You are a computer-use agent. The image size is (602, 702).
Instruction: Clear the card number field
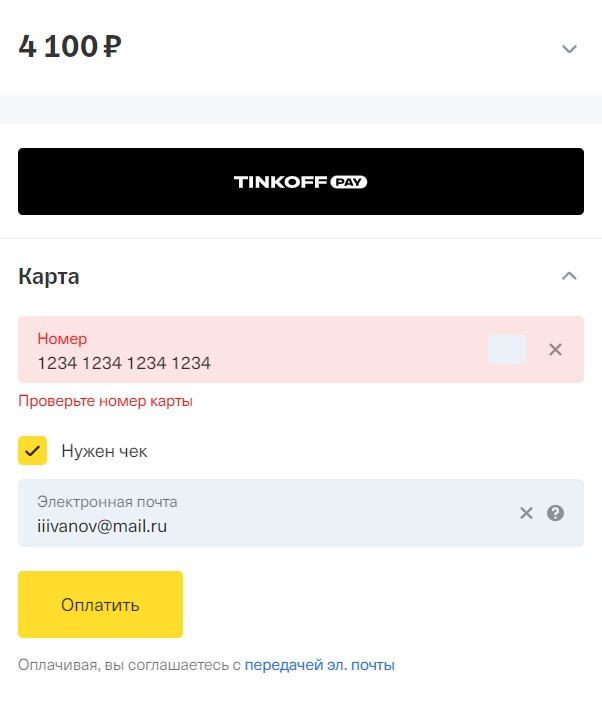tap(556, 349)
